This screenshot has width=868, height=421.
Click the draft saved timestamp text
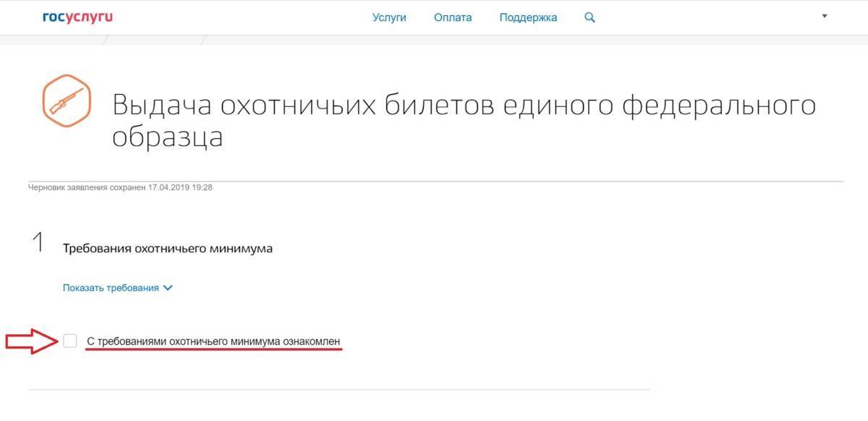coord(120,187)
